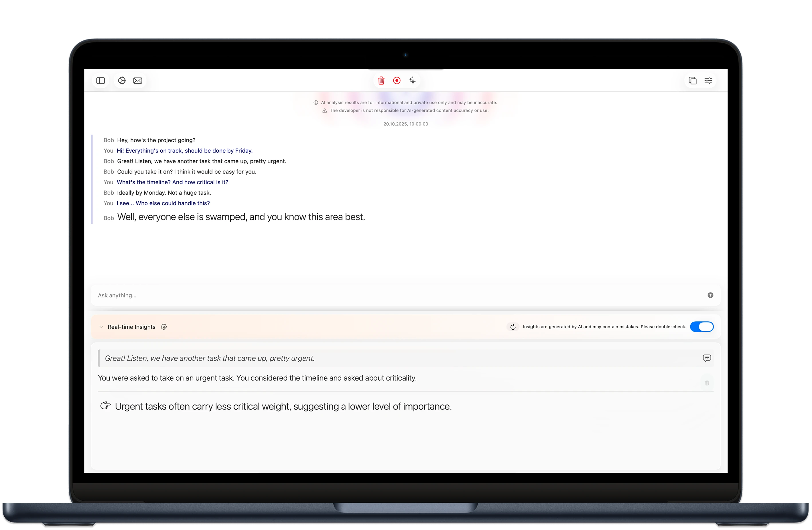Delete insight with gray trash icon

tap(707, 383)
